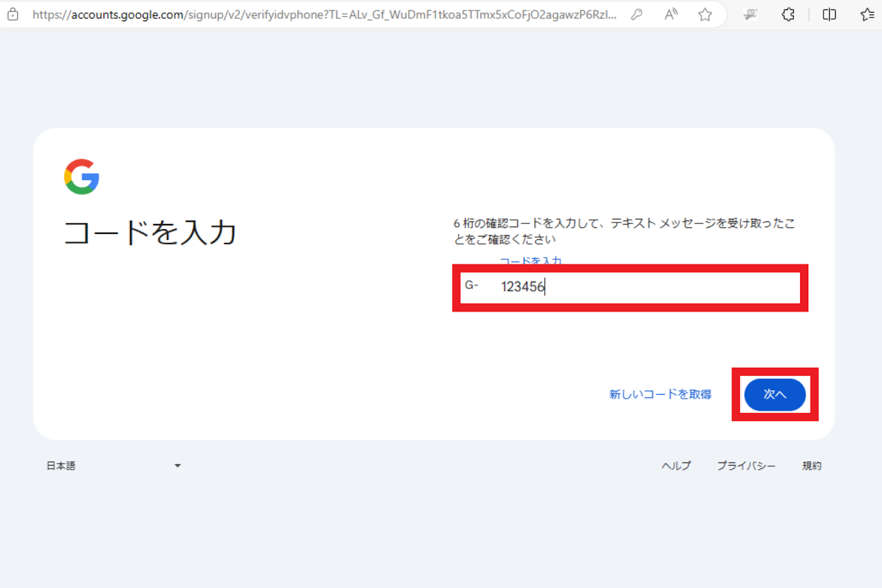The width and height of the screenshot is (882, 588).
Task: Open the プライバシー footer link
Action: pyautogui.click(x=746, y=466)
